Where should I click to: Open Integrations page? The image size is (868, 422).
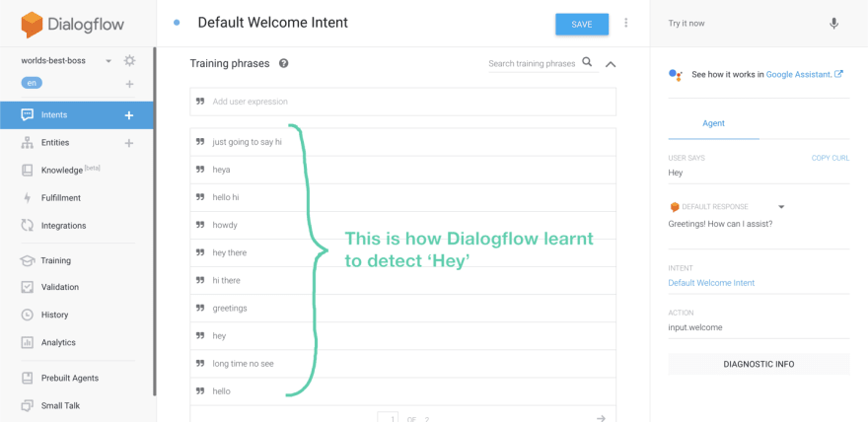[x=64, y=226]
